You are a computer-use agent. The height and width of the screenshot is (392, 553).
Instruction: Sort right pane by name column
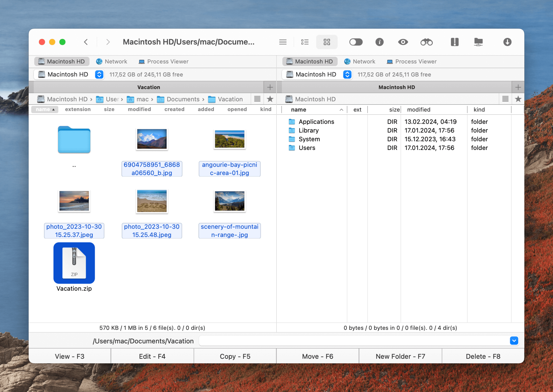tap(298, 109)
